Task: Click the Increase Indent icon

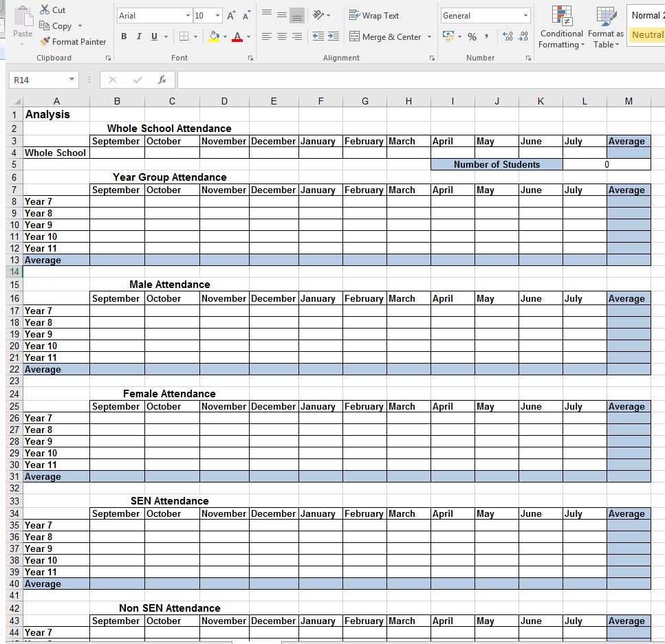Action: coord(334,36)
